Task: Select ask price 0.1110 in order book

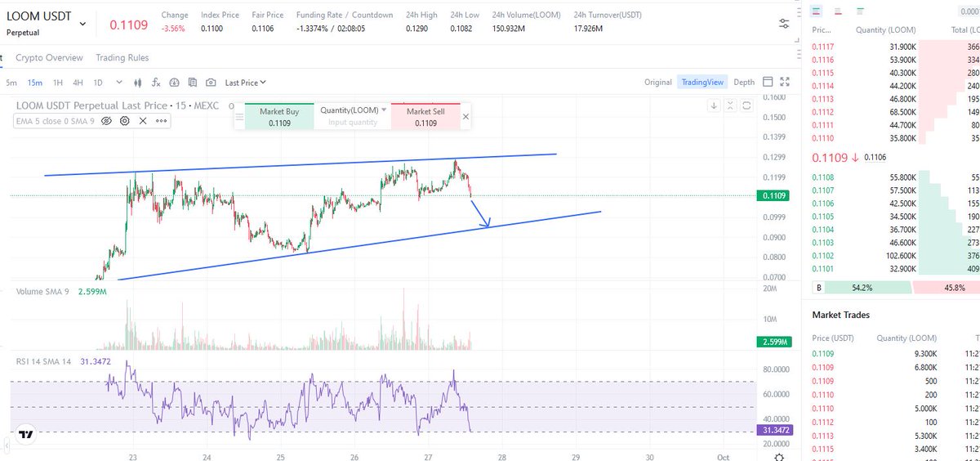Action: (x=823, y=138)
